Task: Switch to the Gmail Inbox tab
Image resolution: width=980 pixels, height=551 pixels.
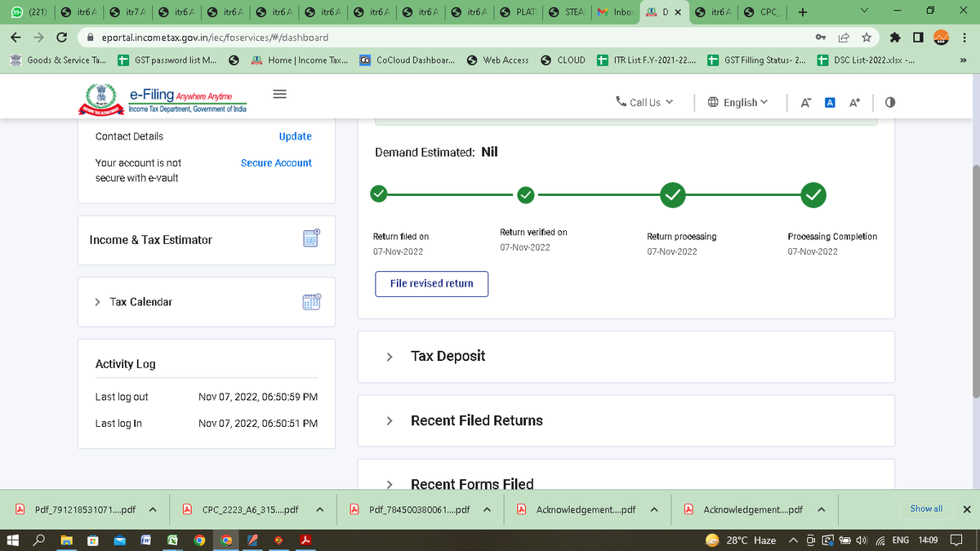Action: [x=614, y=12]
